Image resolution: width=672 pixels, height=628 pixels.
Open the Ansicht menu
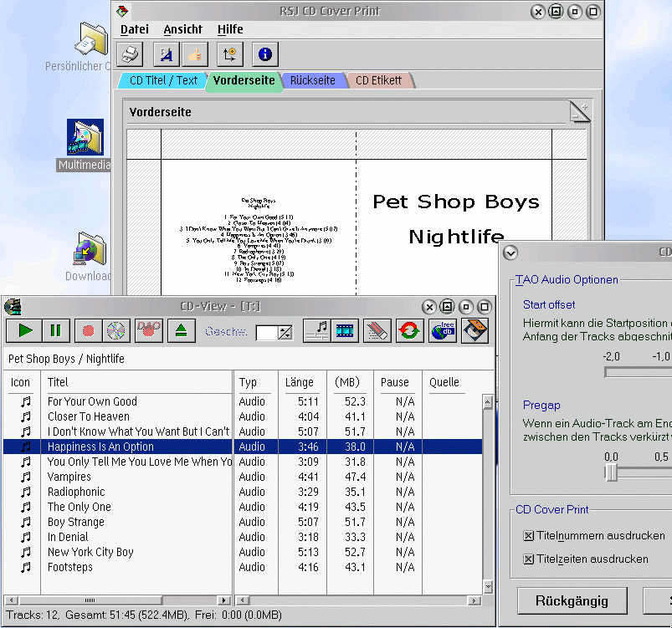(182, 29)
